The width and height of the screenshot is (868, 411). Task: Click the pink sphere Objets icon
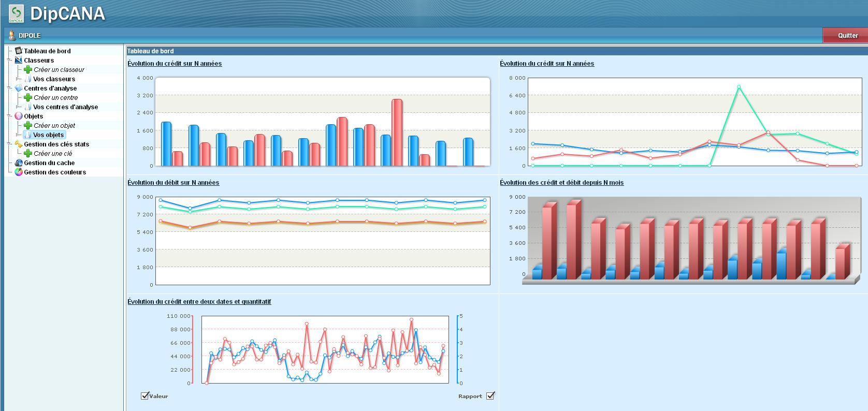pos(19,116)
